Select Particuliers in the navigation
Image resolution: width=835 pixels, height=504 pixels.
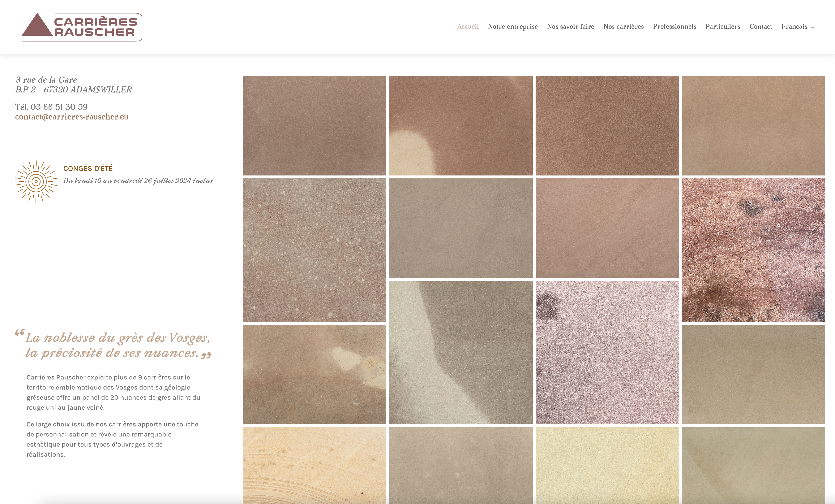tap(723, 26)
